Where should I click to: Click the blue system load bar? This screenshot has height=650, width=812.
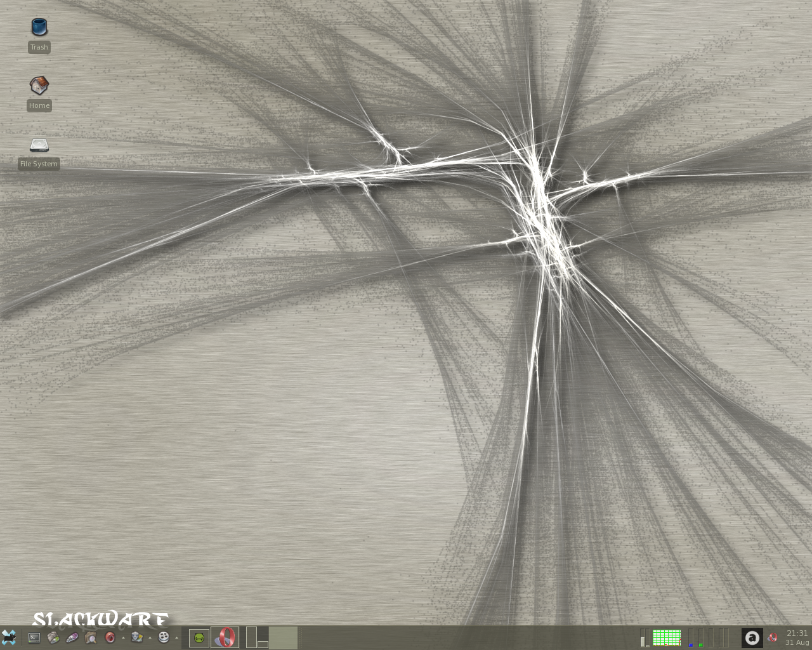(x=691, y=637)
